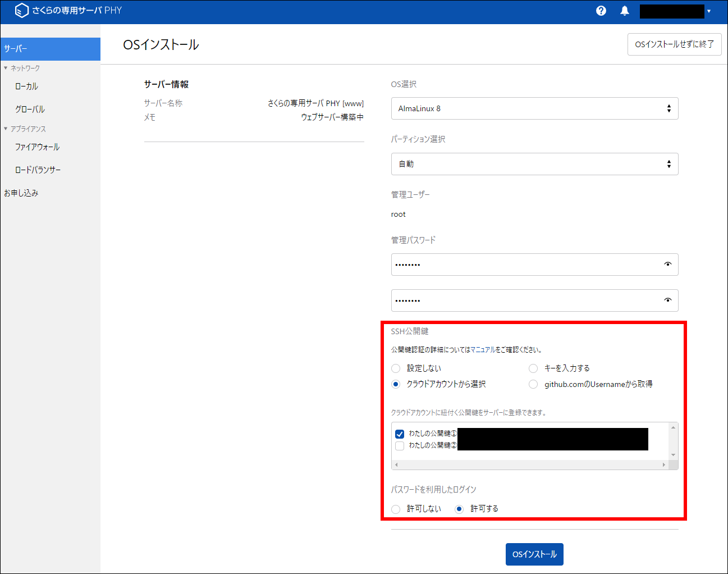Click さくらの専用サーバ PHY header title
This screenshot has height=574, width=728.
click(x=77, y=11)
